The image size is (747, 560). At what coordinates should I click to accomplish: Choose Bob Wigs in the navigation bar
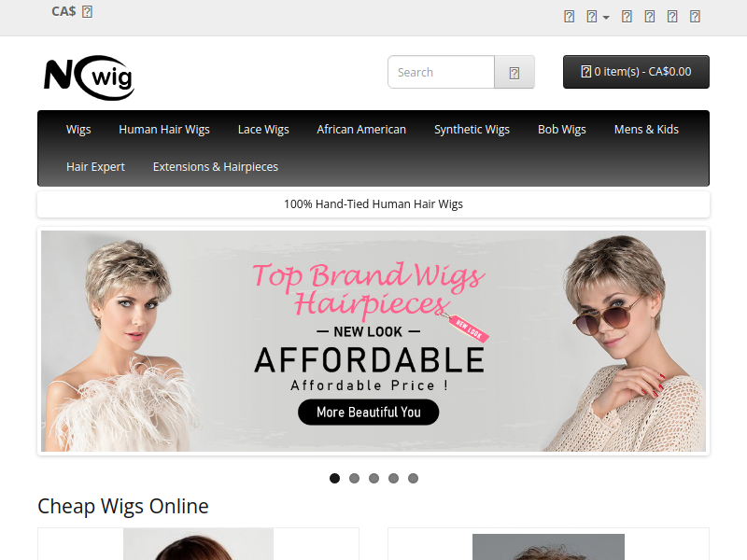point(562,130)
